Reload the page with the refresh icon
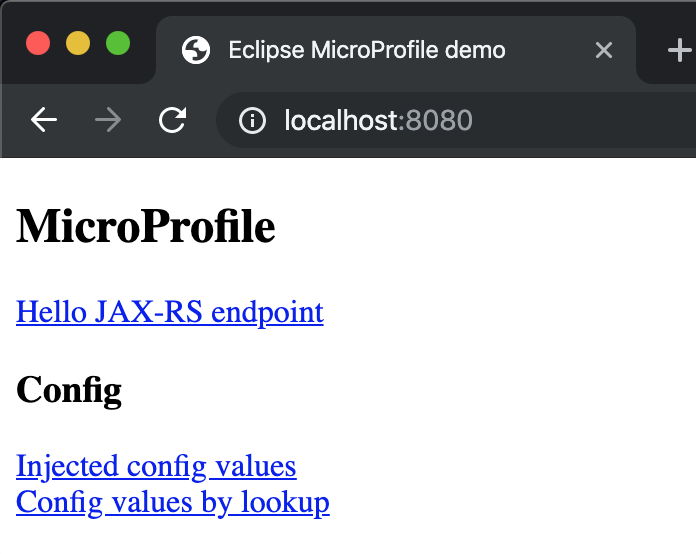696x554 pixels. [172, 120]
